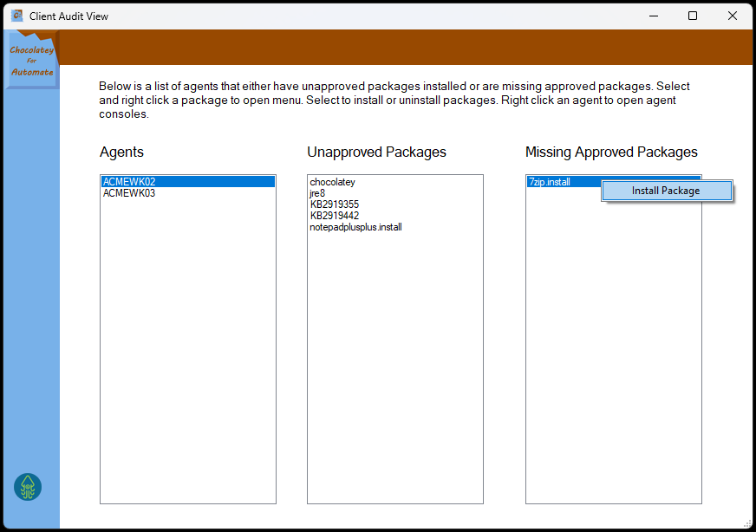This screenshot has width=756, height=532.
Task: Maximize the Client Audit View window
Action: 693,16
